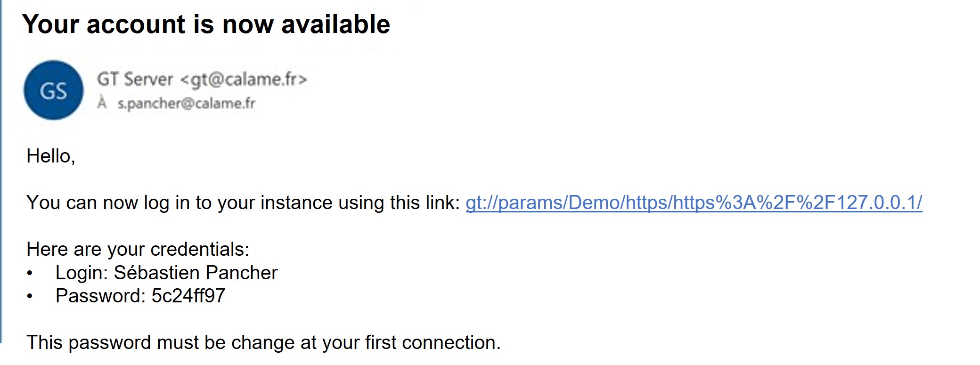Click the GS sender avatar circle

click(x=54, y=90)
